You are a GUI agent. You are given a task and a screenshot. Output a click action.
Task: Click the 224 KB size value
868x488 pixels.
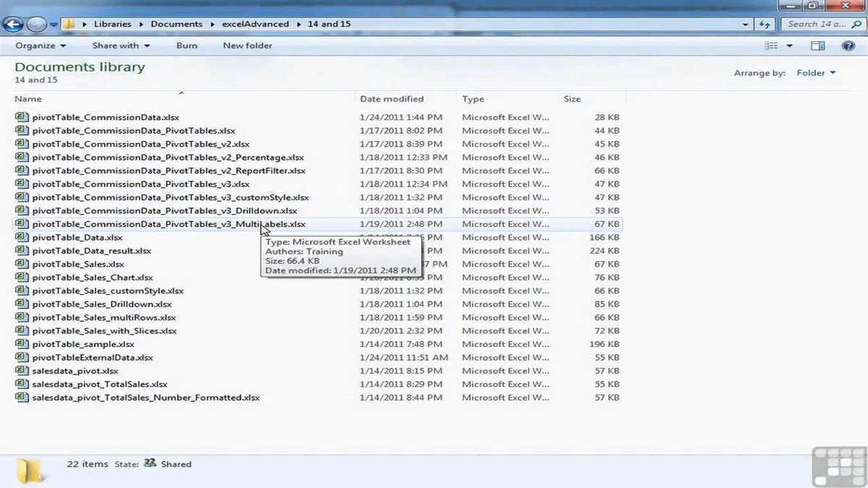(605, 251)
